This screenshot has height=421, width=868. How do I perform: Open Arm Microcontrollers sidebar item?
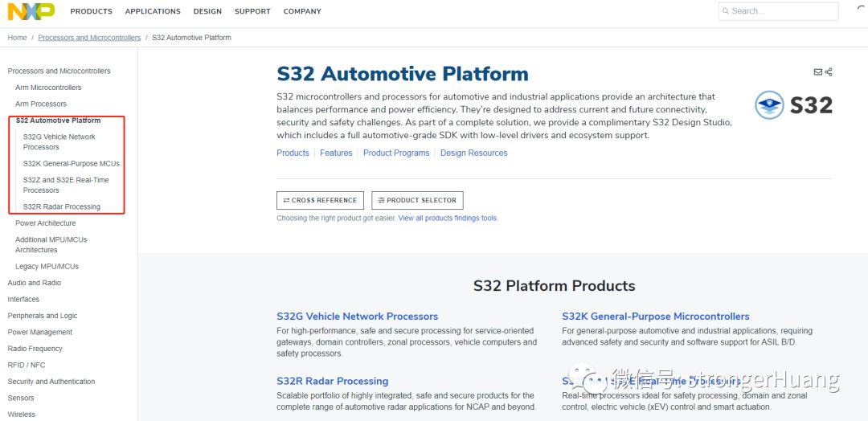48,88
